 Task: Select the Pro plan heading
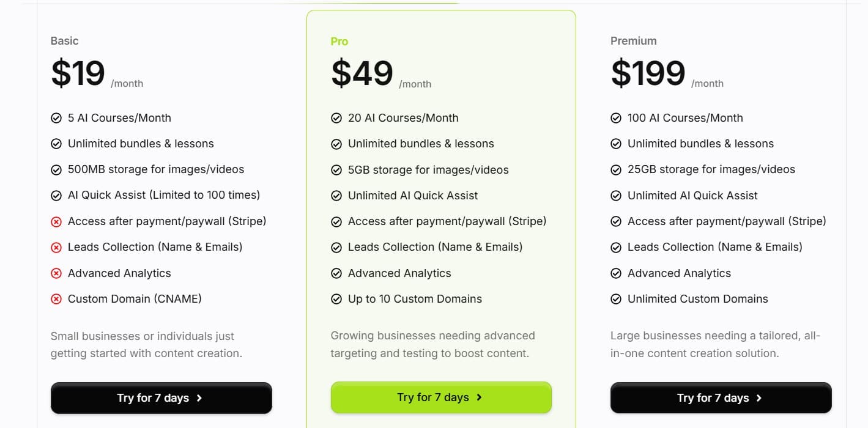pos(339,41)
